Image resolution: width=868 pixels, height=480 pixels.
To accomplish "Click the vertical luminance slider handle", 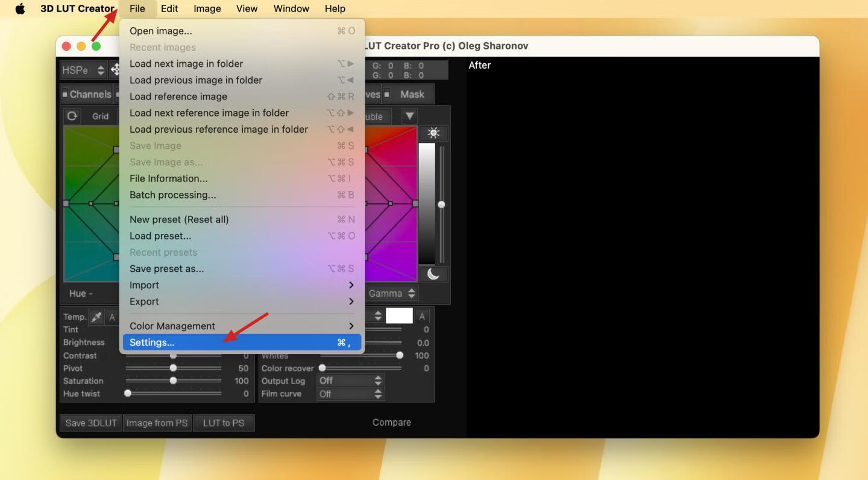I will tap(441, 205).
